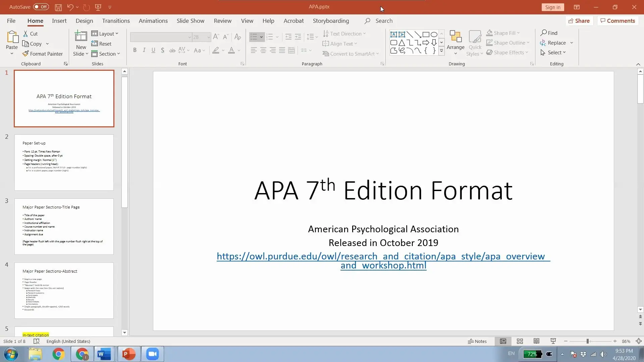Click the Comments button
The width and height of the screenshot is (644, 362).
(618, 21)
